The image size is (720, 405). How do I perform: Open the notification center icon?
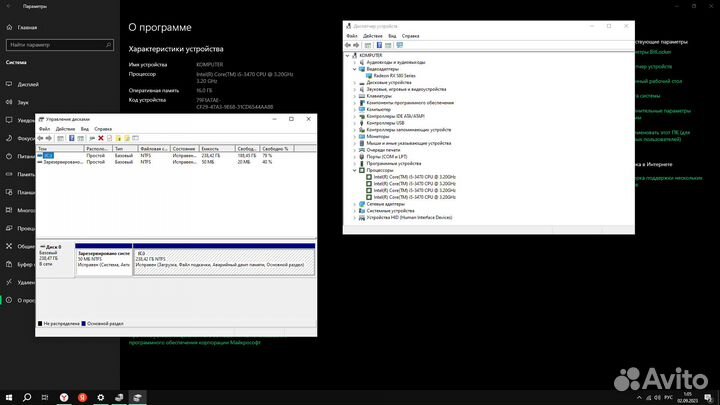pos(708,398)
